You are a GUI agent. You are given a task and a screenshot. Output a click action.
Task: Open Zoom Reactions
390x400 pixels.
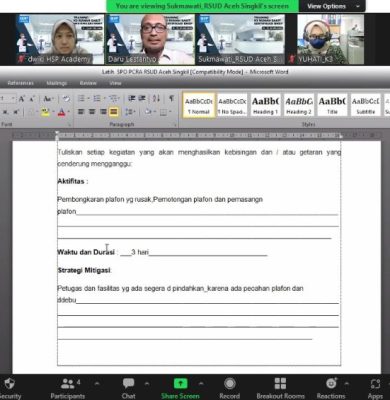pos(331,388)
